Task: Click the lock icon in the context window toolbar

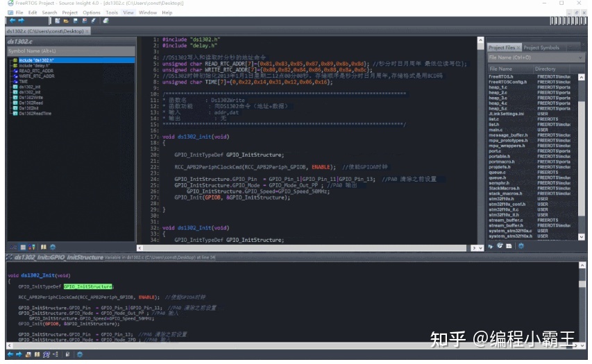Action: click(67, 354)
